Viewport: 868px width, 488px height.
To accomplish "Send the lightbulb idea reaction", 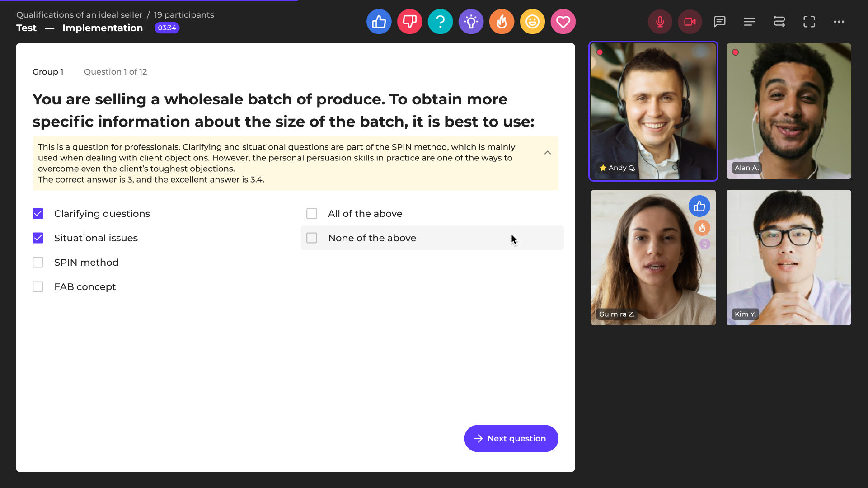I will coord(471,22).
